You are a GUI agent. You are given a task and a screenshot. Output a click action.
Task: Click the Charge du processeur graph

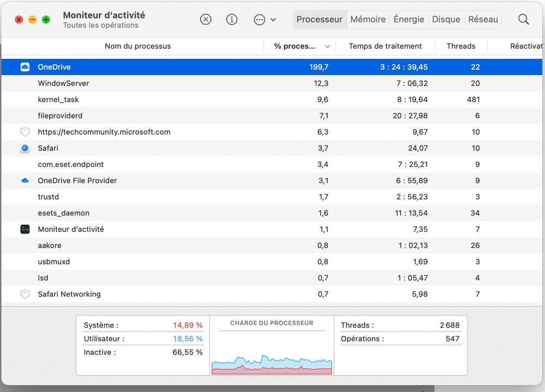pyautogui.click(x=272, y=364)
